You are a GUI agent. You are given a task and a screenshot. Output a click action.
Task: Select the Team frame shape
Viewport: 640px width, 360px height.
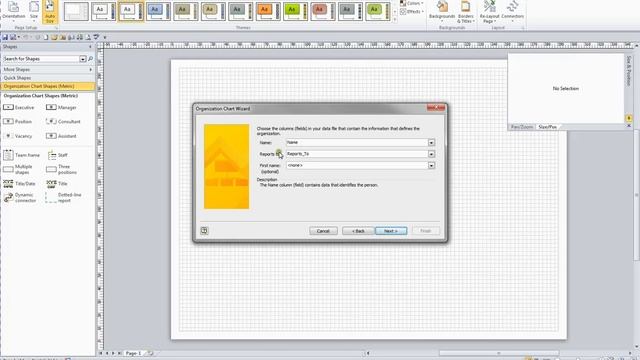tap(22, 155)
